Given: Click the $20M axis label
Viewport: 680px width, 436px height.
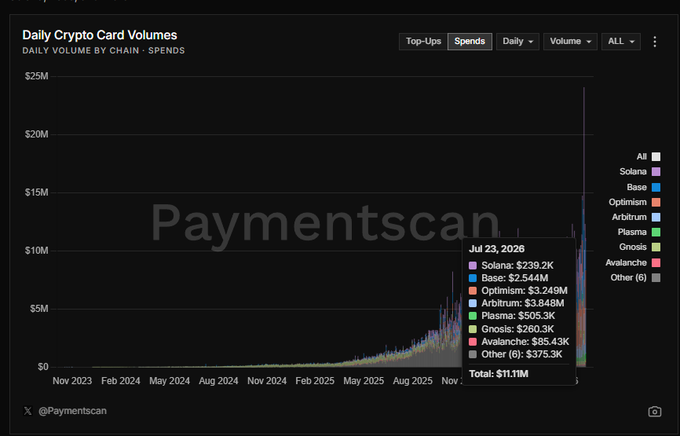Looking at the screenshot, I should pos(36,134).
